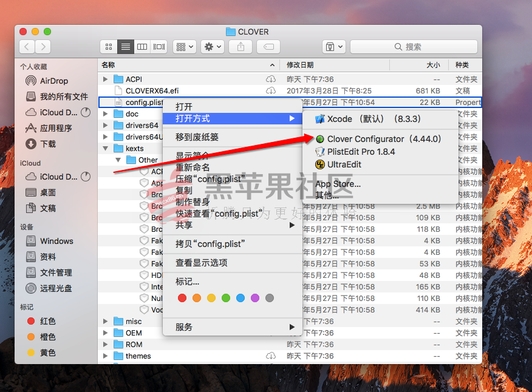
Task: Expand the doc folder
Action: click(105, 114)
